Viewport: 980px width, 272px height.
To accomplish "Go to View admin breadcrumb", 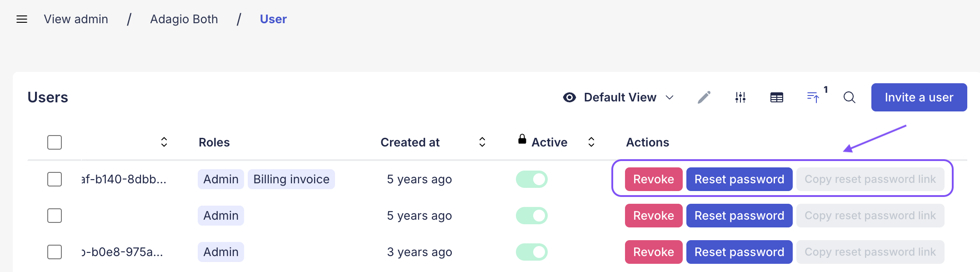I will (x=76, y=19).
